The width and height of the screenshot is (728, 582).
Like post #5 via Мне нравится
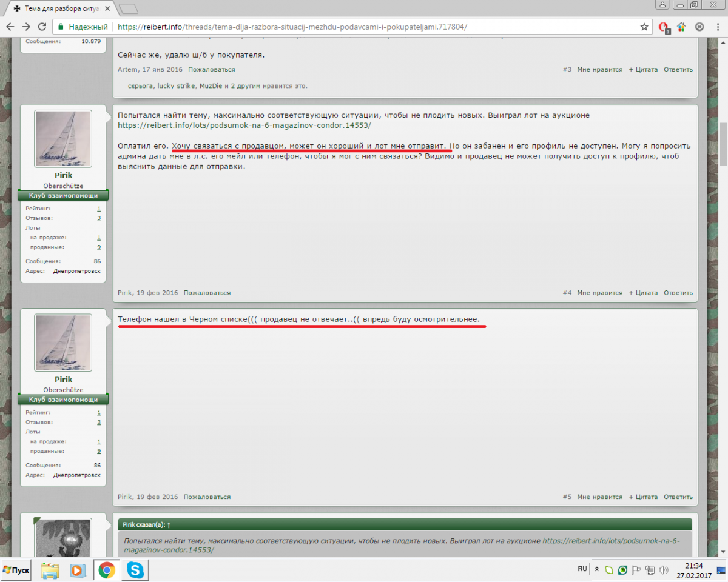pos(600,497)
